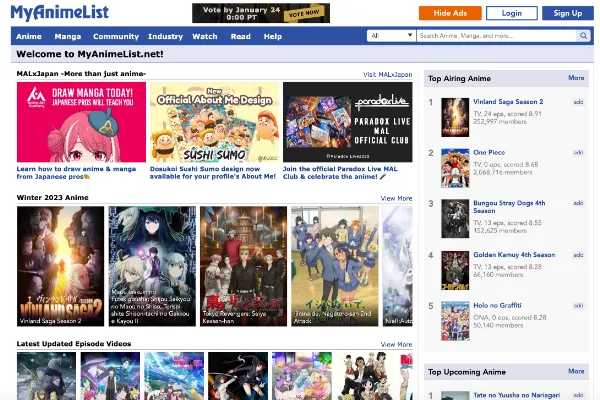This screenshot has height=400, width=600.
Task: Click the One Piece ranking thumbnail
Action: tap(455, 168)
